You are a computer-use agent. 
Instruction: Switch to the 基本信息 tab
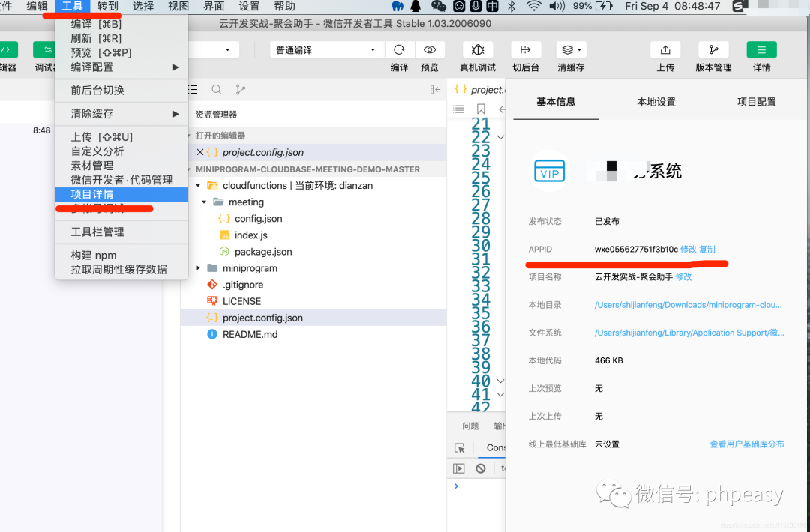point(556,102)
